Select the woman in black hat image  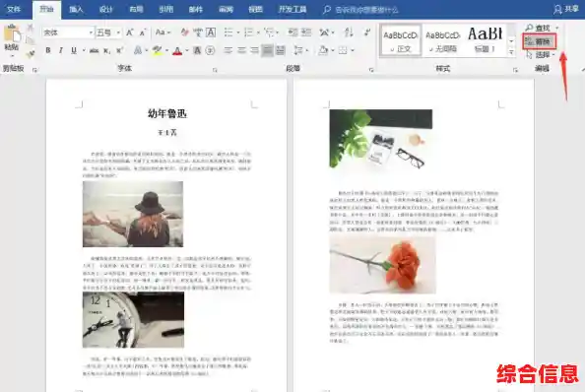click(133, 214)
